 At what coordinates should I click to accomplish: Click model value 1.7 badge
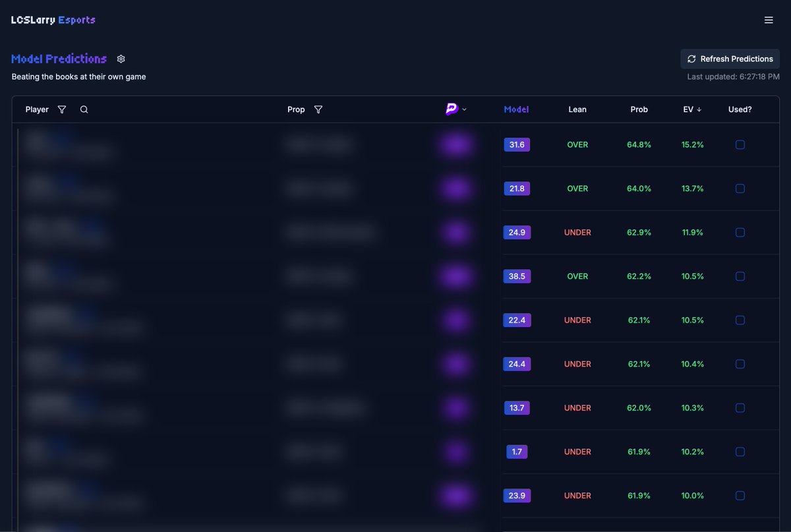pos(517,452)
